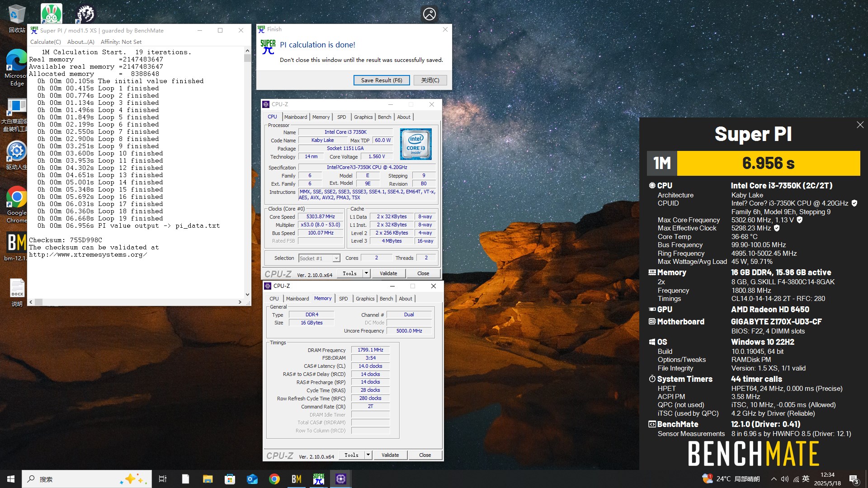Click the Checksum: 755D998C line
Viewport: 868px width, 488px height.
click(x=66, y=240)
